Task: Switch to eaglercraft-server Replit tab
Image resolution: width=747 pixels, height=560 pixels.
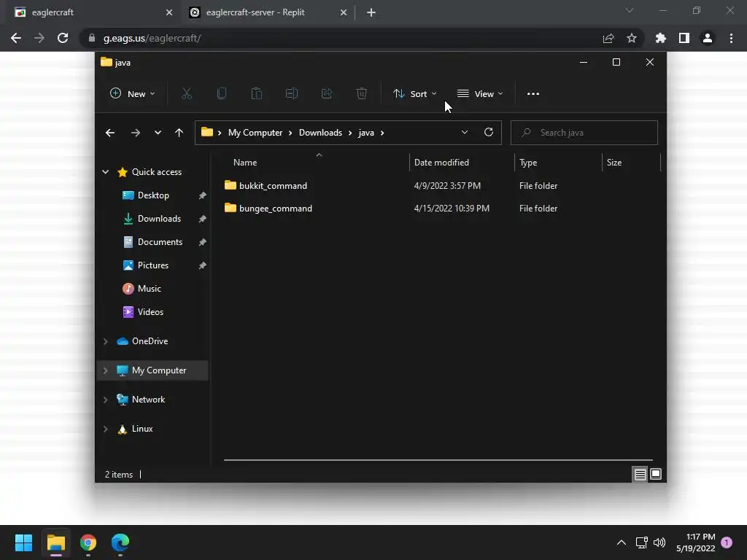Action: coord(268,13)
